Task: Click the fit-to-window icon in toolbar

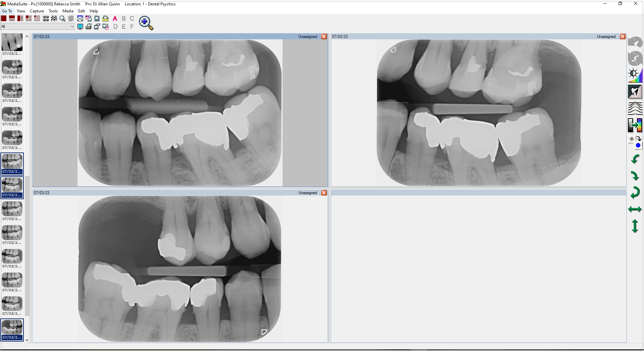Action: pos(80,18)
